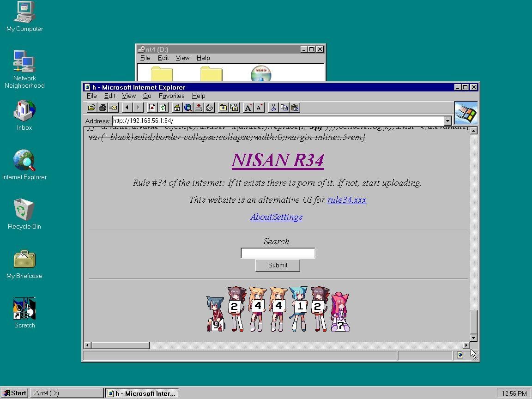Click the Internet Explorer taskbar button
The height and width of the screenshot is (399, 532).
pos(142,393)
